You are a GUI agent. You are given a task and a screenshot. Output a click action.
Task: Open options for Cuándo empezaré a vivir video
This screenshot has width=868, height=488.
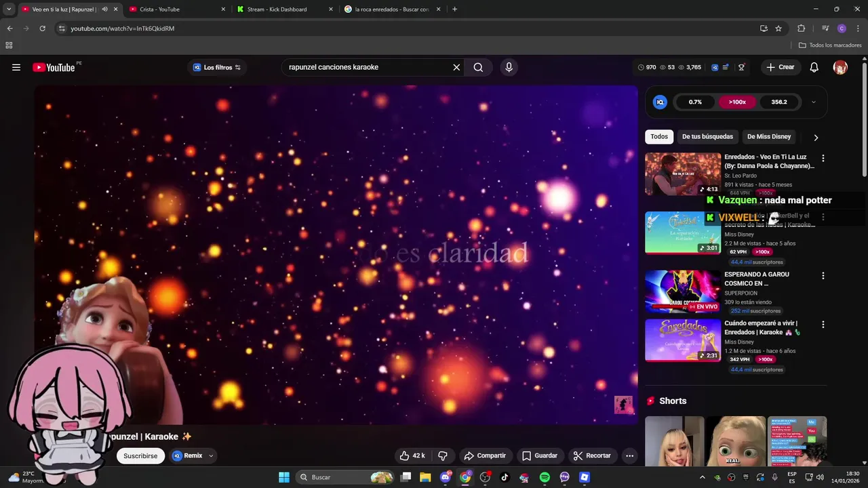(x=823, y=325)
